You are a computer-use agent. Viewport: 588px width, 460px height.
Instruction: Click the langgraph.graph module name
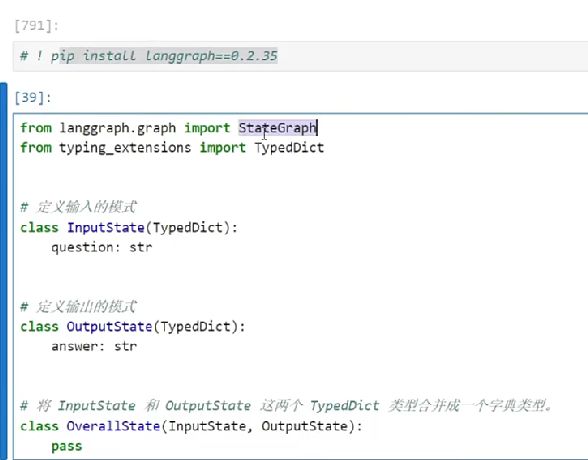click(x=118, y=128)
